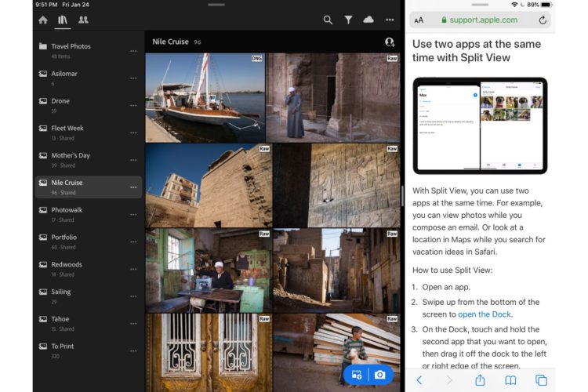Open the Lightroom Home view
This screenshot has height=392, width=588.
pos(43,20)
